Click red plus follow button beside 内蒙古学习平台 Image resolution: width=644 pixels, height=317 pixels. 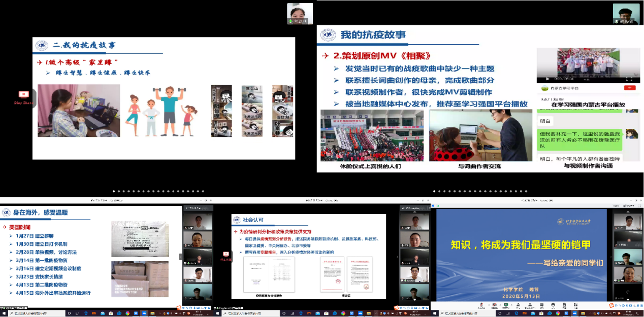[x=629, y=88]
